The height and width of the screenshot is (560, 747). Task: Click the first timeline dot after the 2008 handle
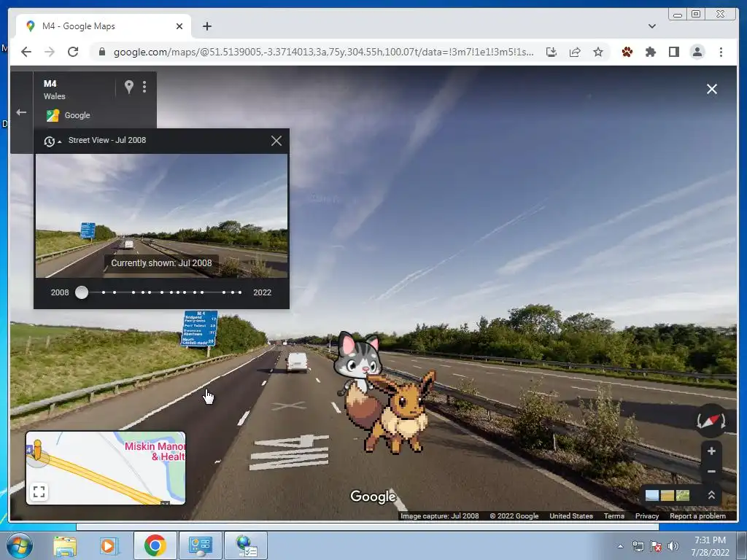(x=104, y=292)
